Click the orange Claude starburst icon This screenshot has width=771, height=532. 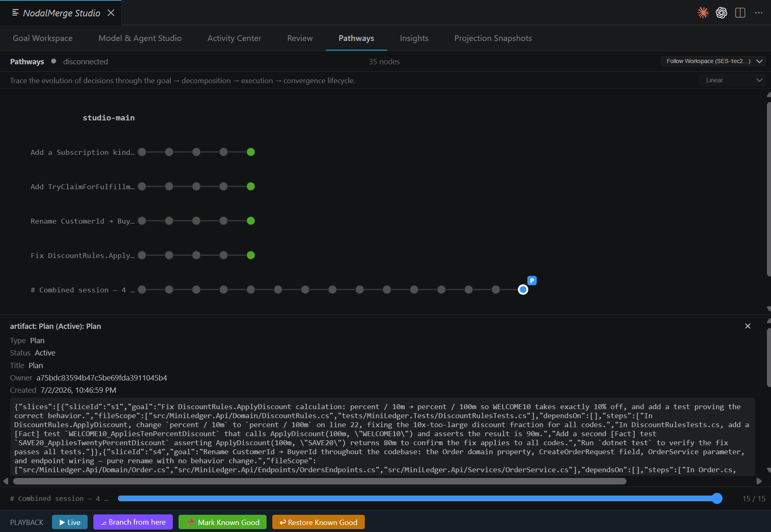[x=703, y=13]
